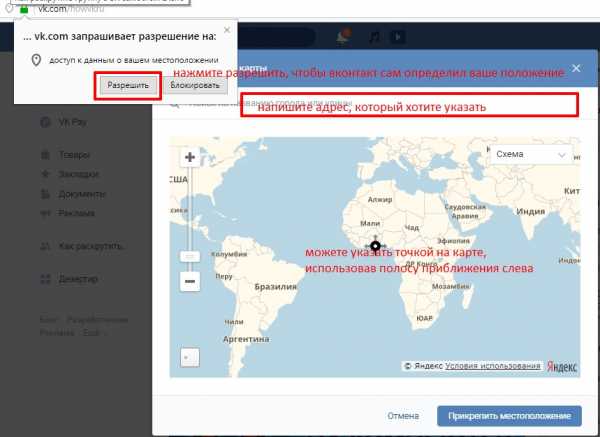Click Индия label on the map
Image resolution: width=600 pixels, height=437 pixels.
530,211
